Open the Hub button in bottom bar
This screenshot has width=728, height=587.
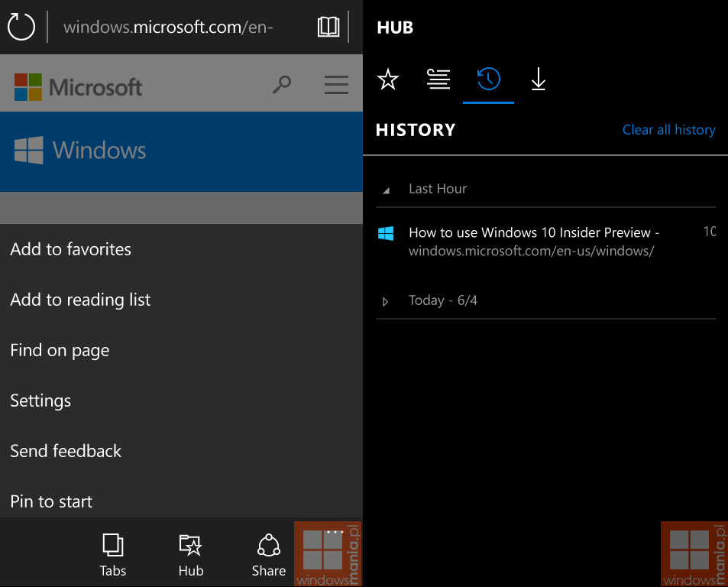pyautogui.click(x=191, y=555)
